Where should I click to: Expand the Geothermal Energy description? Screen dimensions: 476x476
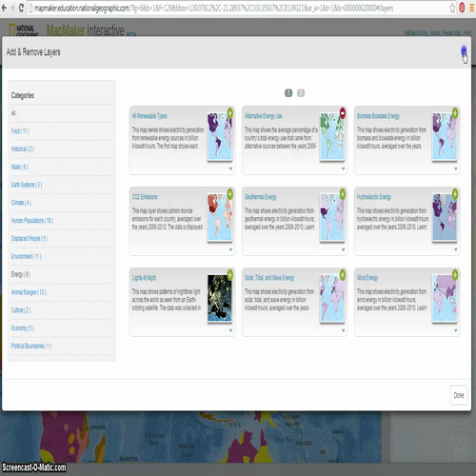pos(343,249)
